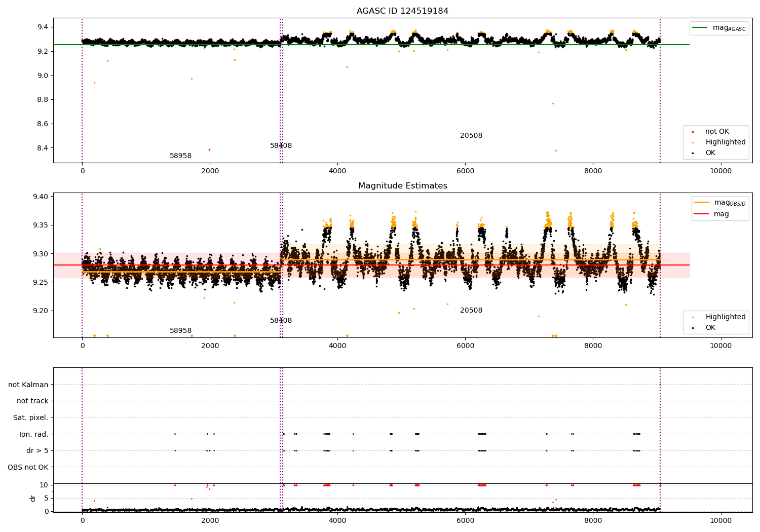
Task: Click the red 'mag' legend entry, middle plot
Action: [x=711, y=214]
